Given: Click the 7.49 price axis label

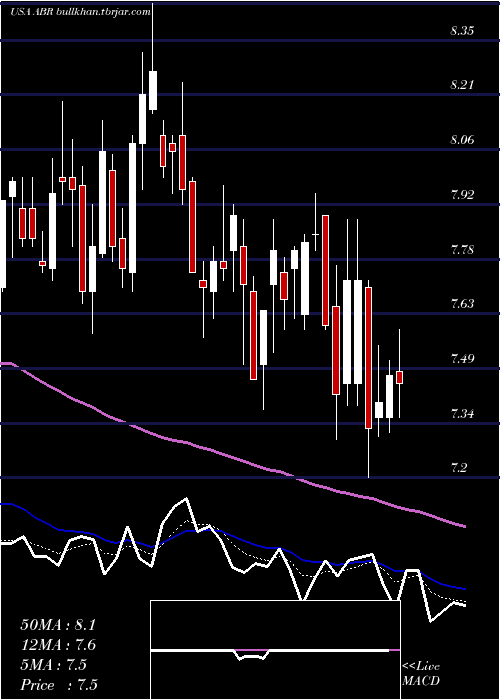Looking at the screenshot, I should point(462,359).
